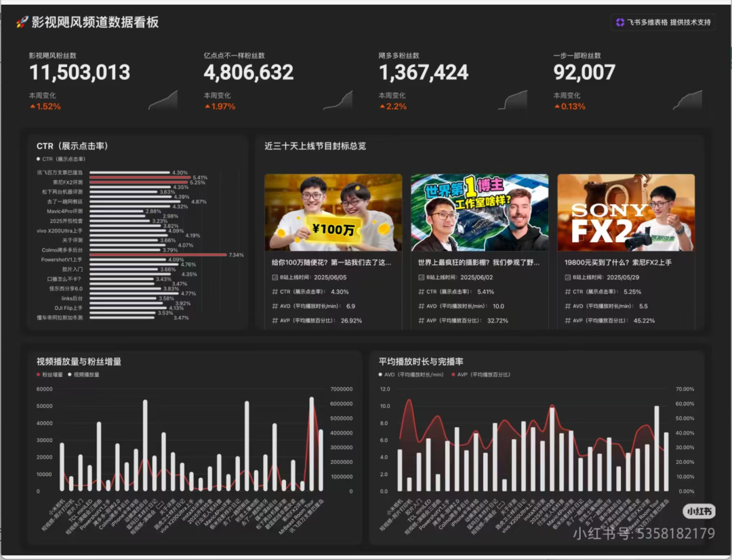Select the 5.41% red bar in CTR chart
Screen dimensions: 732x560
coord(140,178)
